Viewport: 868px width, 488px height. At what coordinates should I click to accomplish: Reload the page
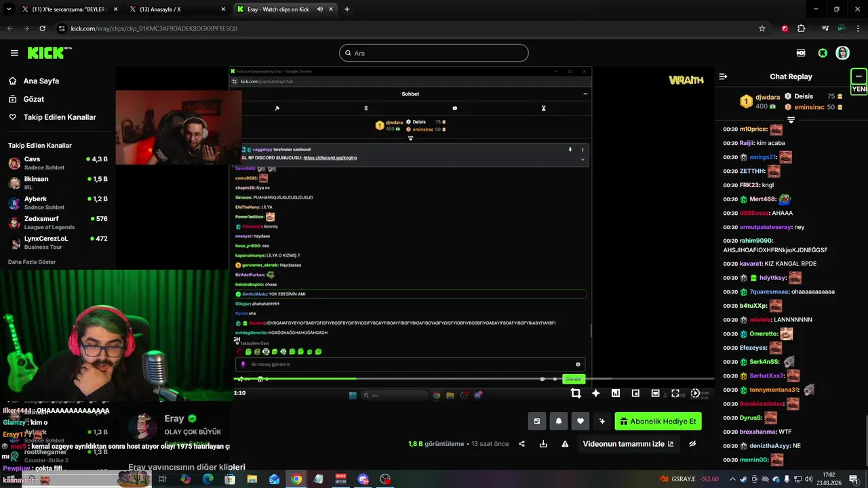(42, 28)
